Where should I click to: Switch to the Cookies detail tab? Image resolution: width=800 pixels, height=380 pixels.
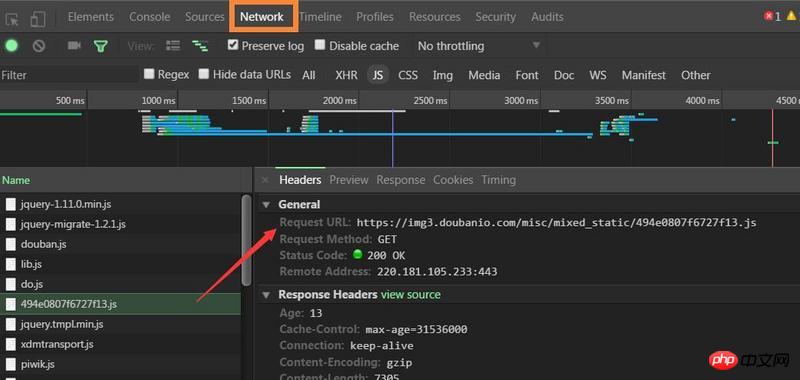pyautogui.click(x=453, y=180)
